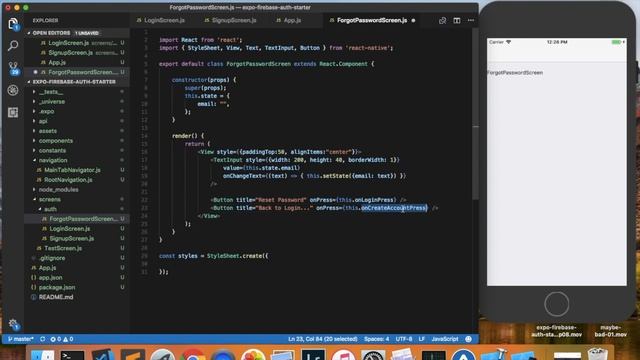The height and width of the screenshot is (360, 640).
Task: Change language mode JavaScript in status bar
Action: tap(445, 339)
